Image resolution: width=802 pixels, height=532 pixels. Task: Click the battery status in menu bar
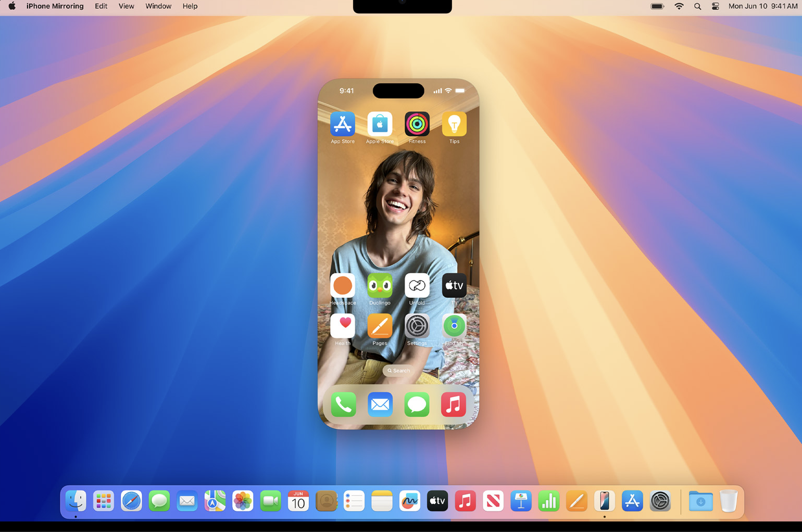[x=658, y=6]
